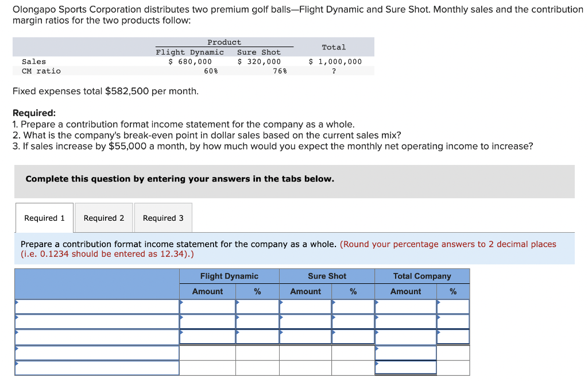
Task: Click second row Flight Dynamic % field
Action: [257, 322]
